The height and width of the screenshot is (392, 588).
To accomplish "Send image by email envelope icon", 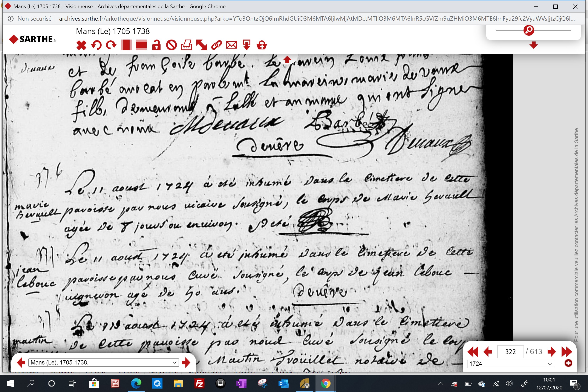I will coord(231,45).
